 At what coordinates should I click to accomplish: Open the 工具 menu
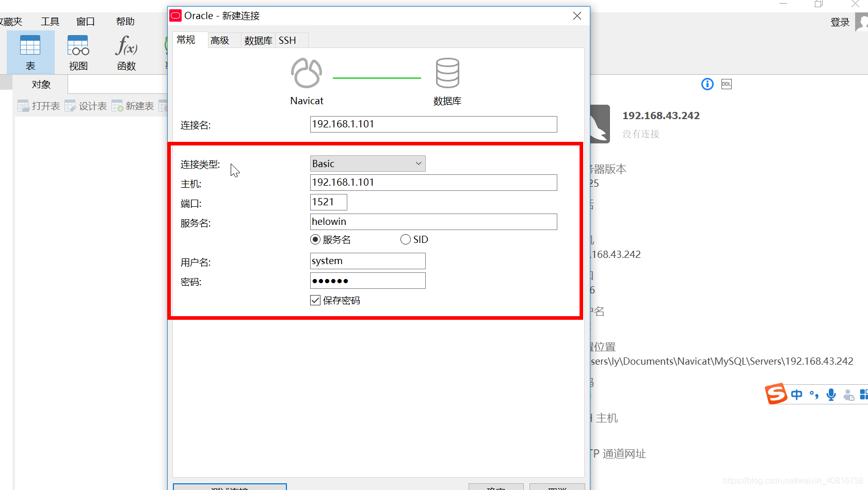(50, 22)
